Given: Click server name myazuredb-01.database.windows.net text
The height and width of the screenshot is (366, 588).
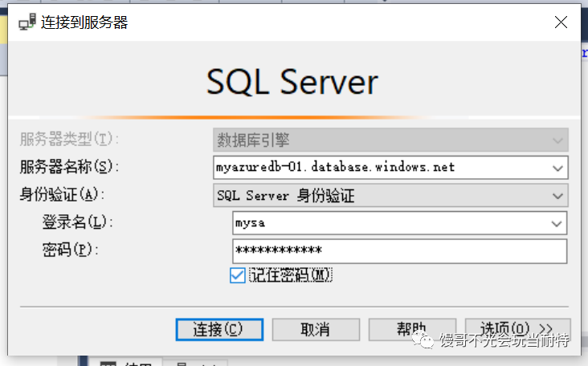Looking at the screenshot, I should click(x=335, y=167).
